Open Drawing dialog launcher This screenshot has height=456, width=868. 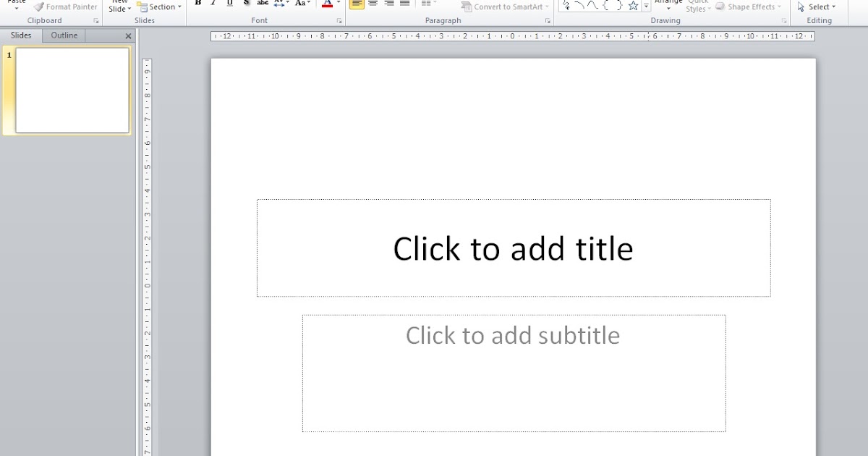[784, 21]
